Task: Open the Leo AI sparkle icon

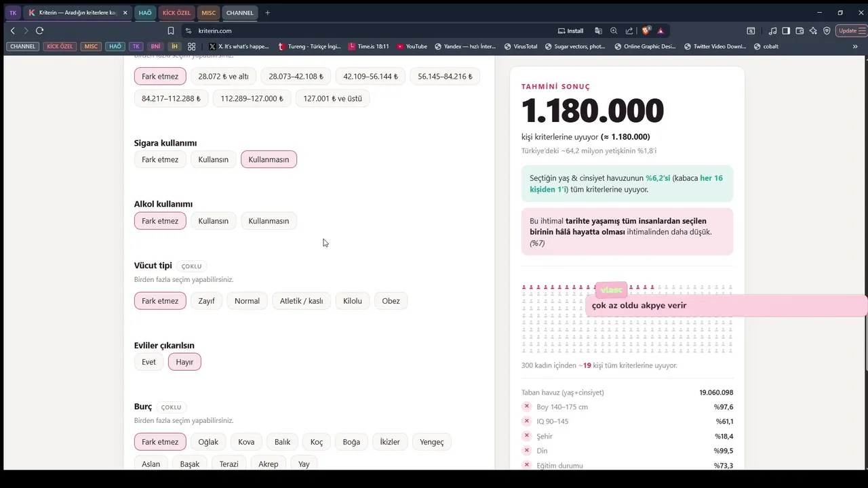Action: click(813, 30)
